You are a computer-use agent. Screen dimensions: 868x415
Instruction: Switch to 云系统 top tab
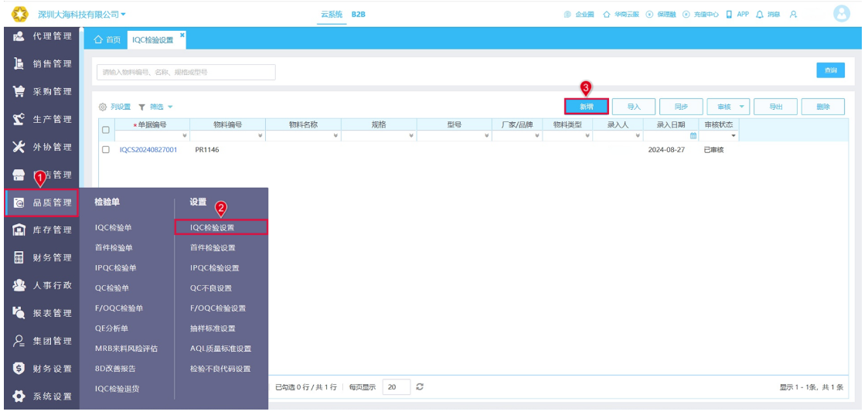point(332,15)
